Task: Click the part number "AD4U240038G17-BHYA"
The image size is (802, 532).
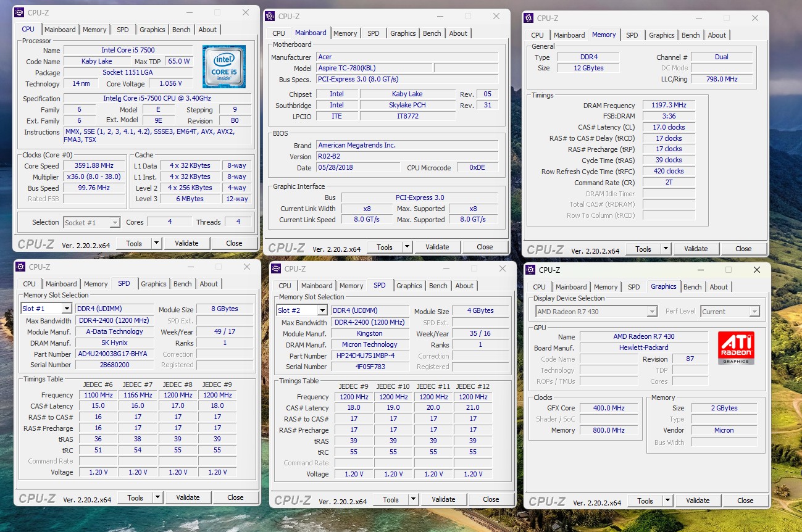Action: [x=115, y=354]
